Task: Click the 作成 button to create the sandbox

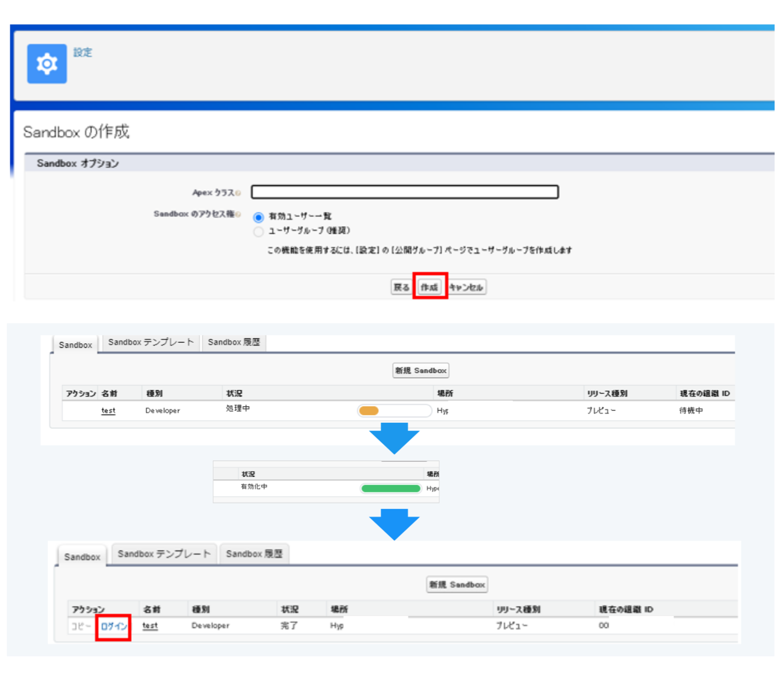Action: (430, 287)
